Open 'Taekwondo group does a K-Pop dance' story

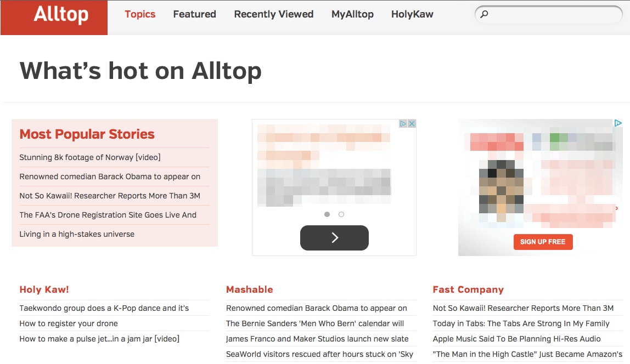coord(104,308)
